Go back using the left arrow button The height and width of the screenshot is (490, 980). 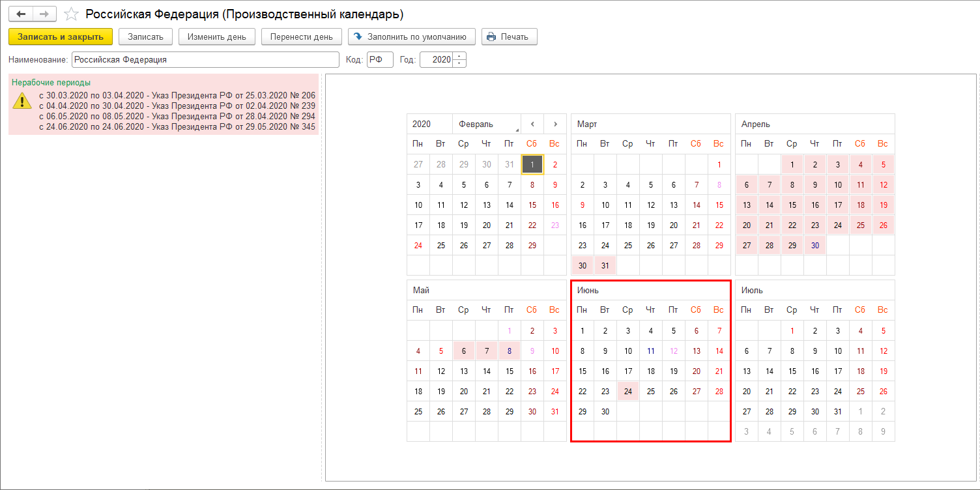20,14
